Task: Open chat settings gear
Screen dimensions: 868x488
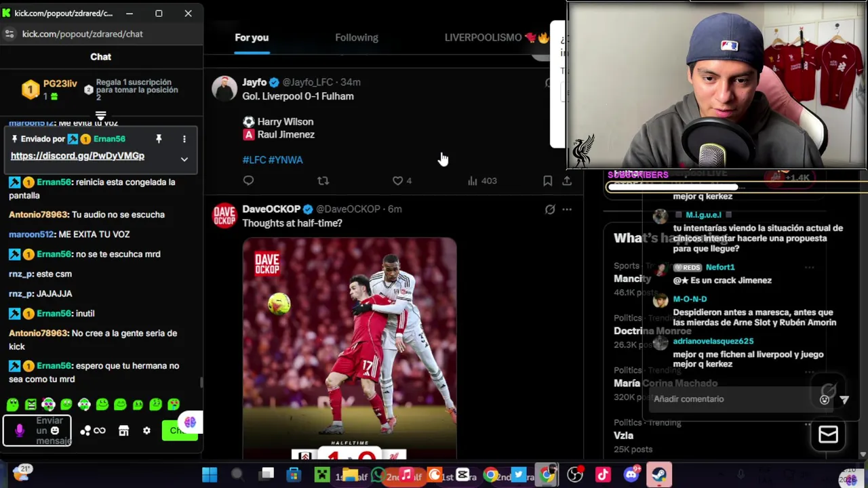Action: pyautogui.click(x=146, y=430)
